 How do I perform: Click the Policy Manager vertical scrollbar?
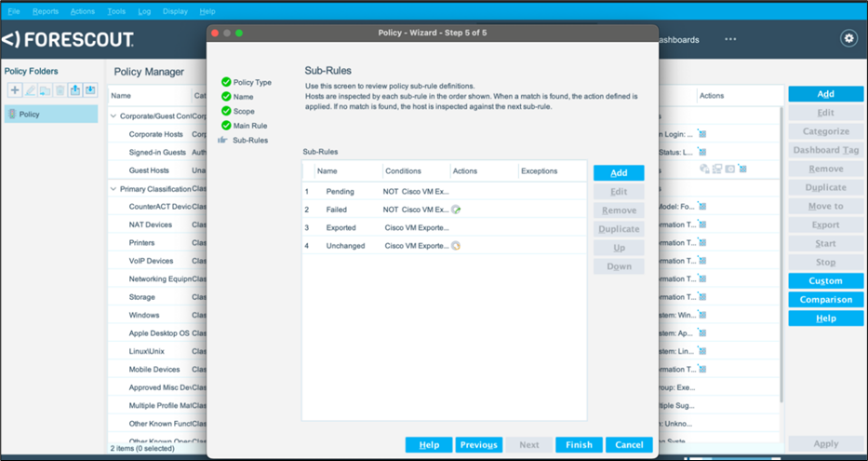tap(782, 255)
